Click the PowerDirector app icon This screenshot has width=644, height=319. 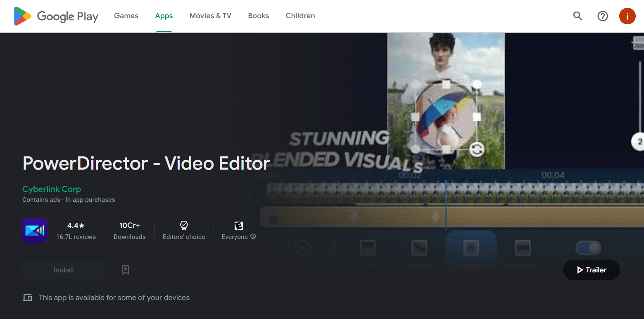click(35, 231)
